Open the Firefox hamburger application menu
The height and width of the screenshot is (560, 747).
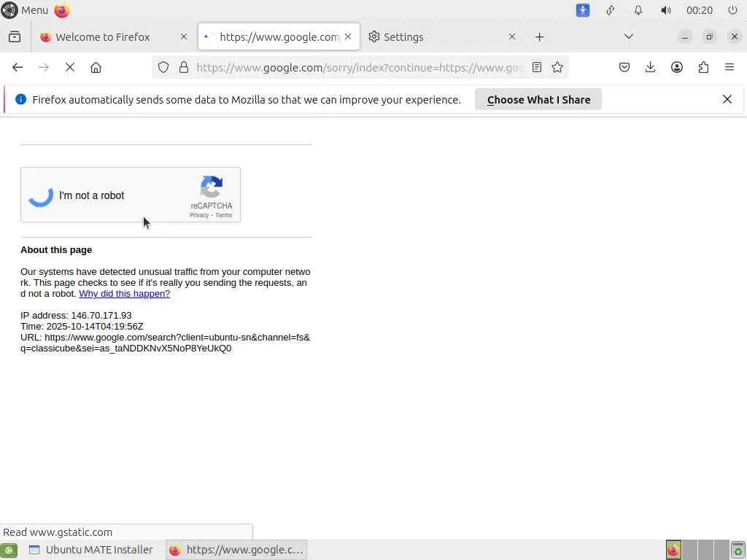(x=729, y=68)
